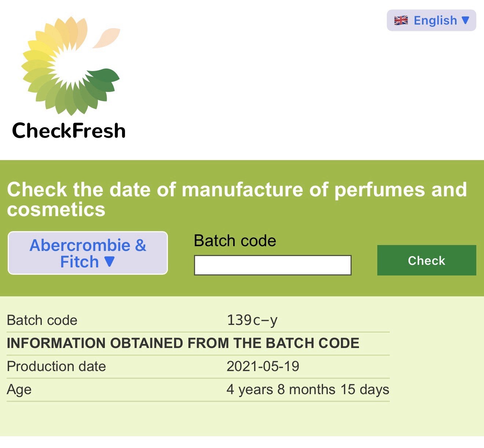Click the Batch code row label in results
This screenshot has height=448, width=484.
42,320
